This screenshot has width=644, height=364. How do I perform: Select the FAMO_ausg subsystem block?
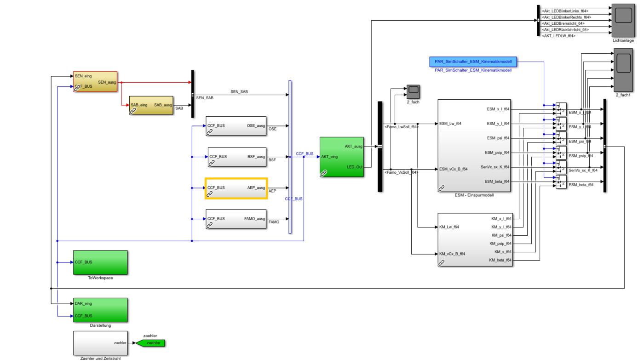pyautogui.click(x=236, y=219)
